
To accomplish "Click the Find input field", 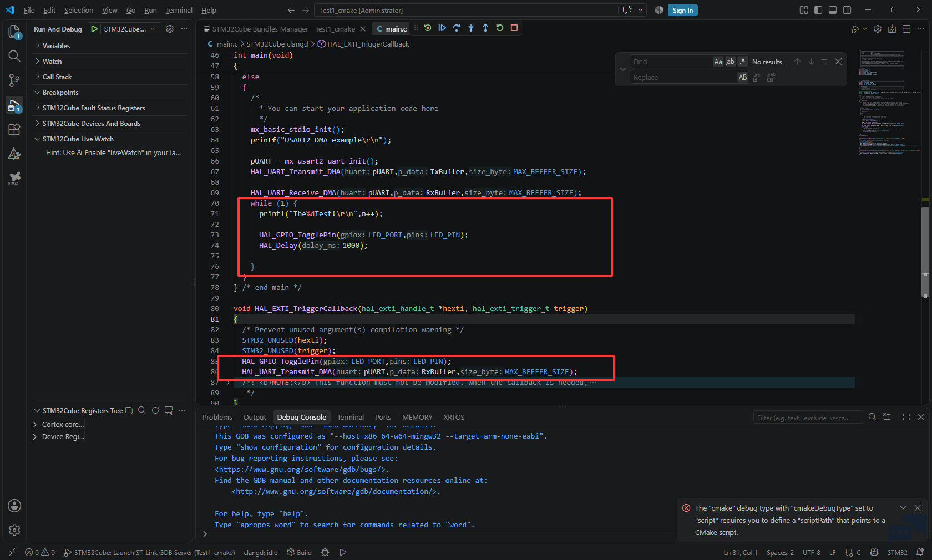I will (671, 62).
